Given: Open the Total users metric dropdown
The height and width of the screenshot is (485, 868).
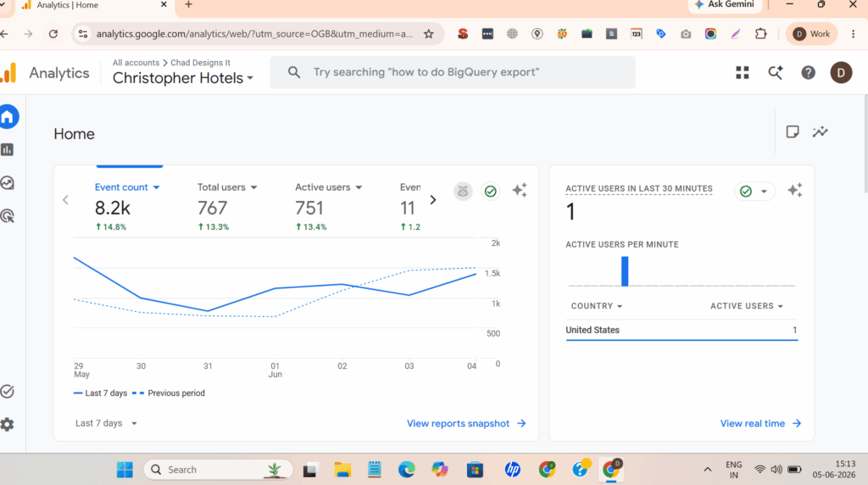Looking at the screenshot, I should 227,187.
